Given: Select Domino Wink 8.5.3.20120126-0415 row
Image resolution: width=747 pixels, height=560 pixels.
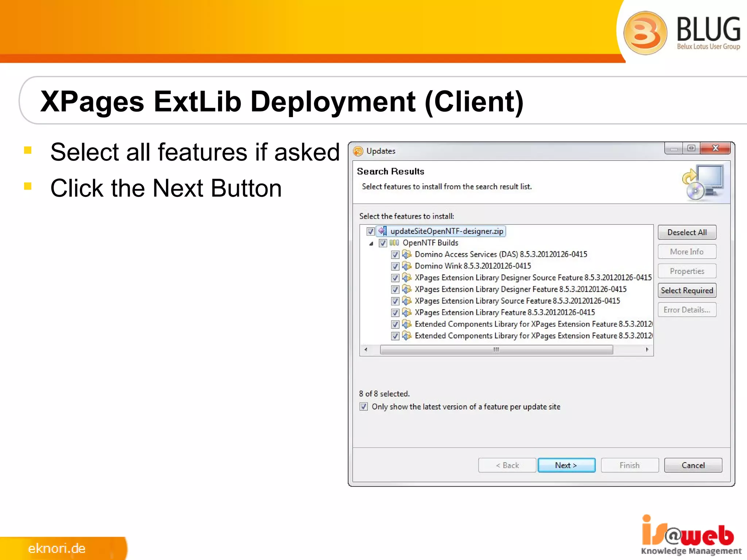Looking at the screenshot, I should 473,266.
